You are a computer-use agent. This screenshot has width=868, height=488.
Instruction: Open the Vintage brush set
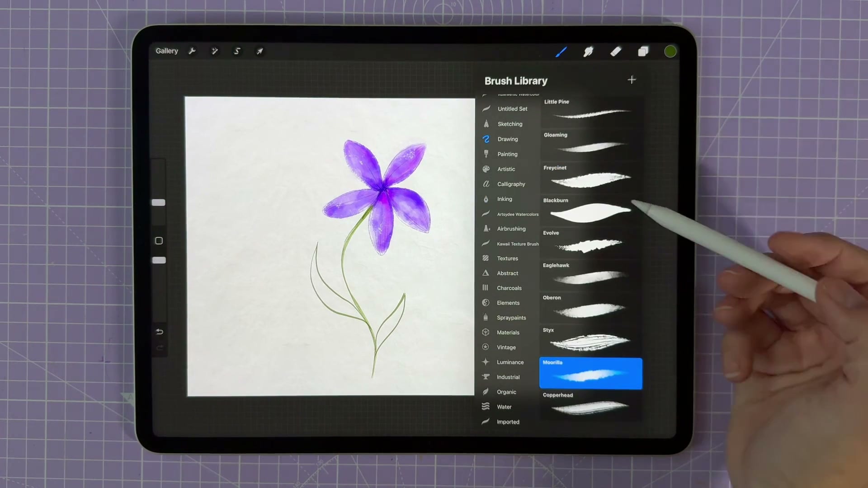[509, 347]
